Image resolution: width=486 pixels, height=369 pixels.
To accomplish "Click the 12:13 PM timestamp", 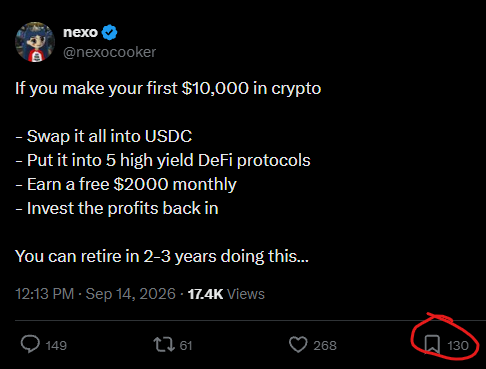I will [x=45, y=294].
